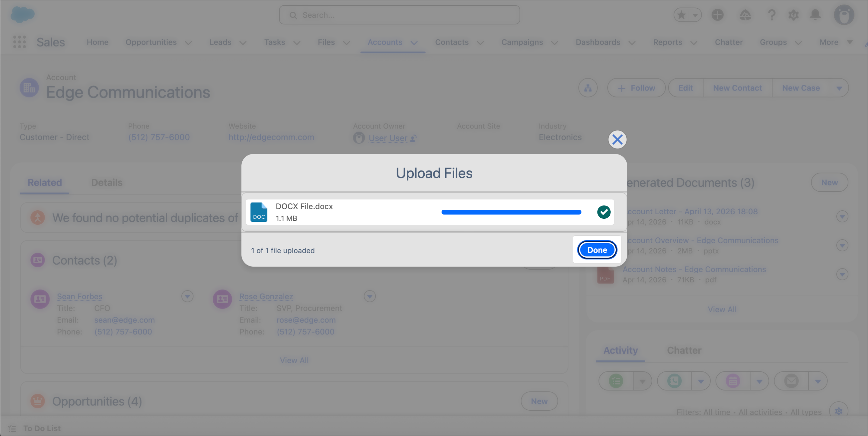Open the Global Actions plus icon
868x436 pixels.
tap(718, 15)
